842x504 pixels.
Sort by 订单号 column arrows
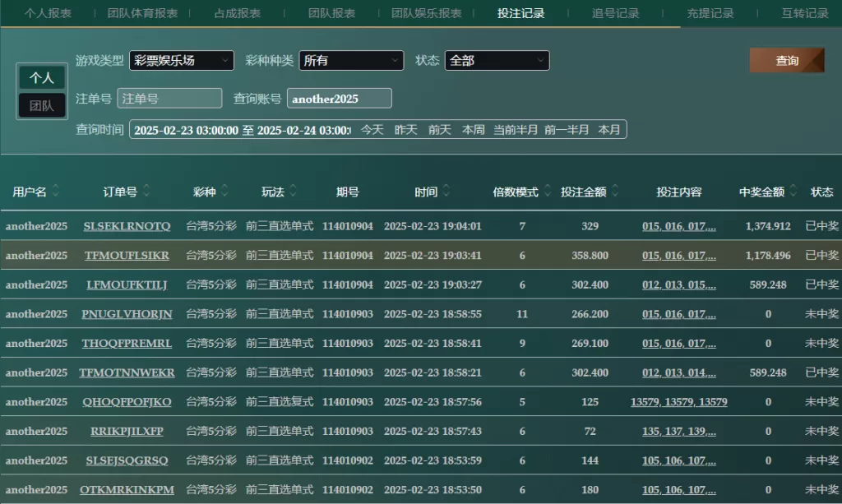(x=146, y=191)
